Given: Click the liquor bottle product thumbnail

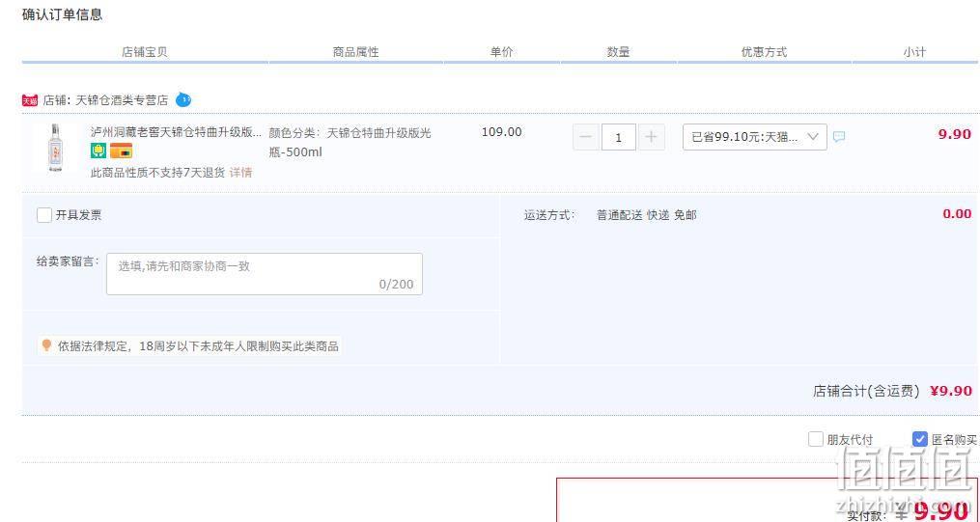Looking at the screenshot, I should [55, 148].
